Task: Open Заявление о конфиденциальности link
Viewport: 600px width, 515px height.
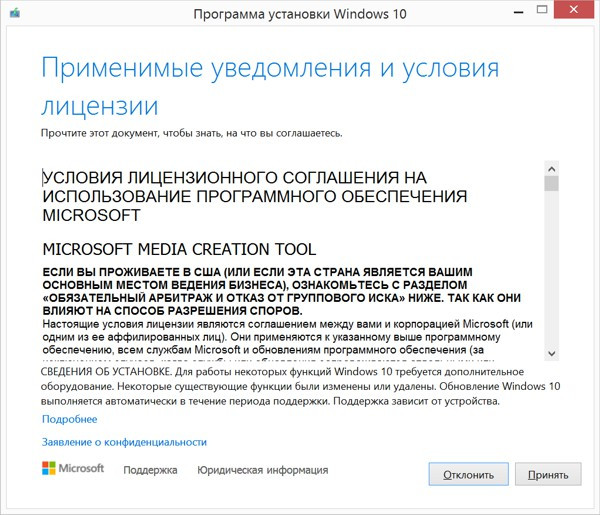Action: (124, 442)
